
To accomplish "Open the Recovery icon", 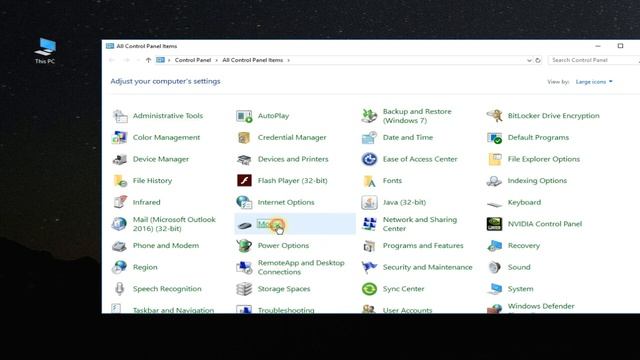I will [x=494, y=246].
